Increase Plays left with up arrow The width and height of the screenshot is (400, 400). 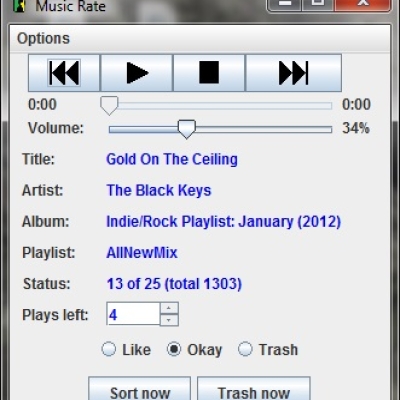tap(169, 308)
